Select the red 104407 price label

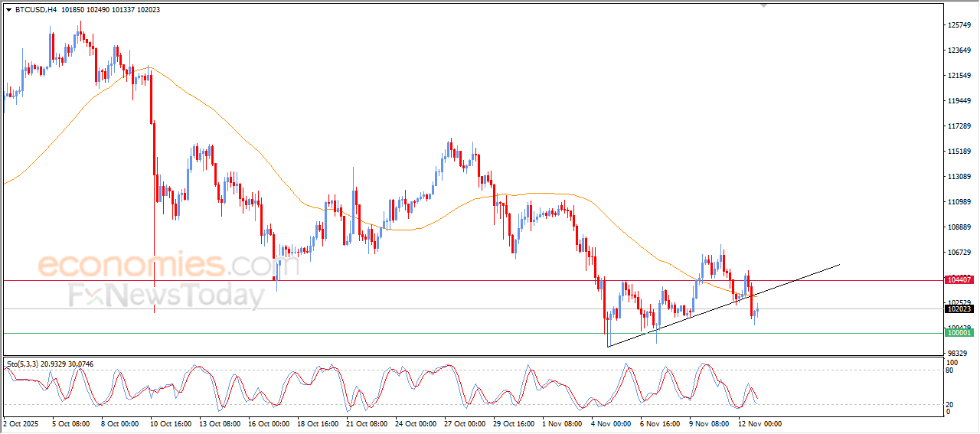click(959, 280)
